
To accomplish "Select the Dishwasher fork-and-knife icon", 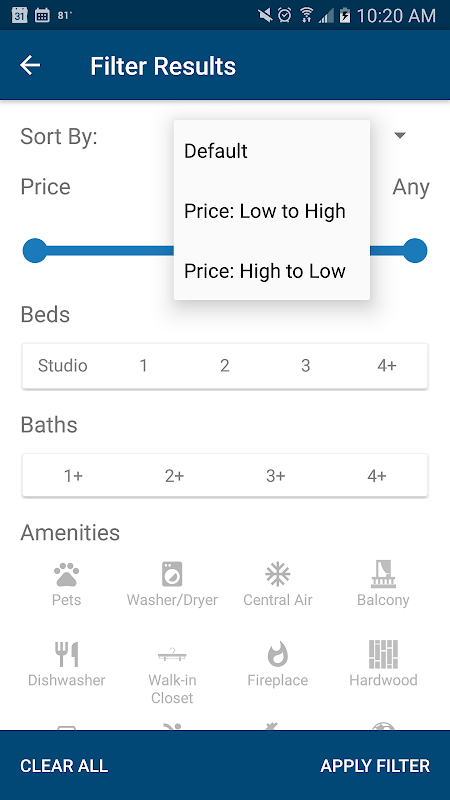I will click(67, 654).
